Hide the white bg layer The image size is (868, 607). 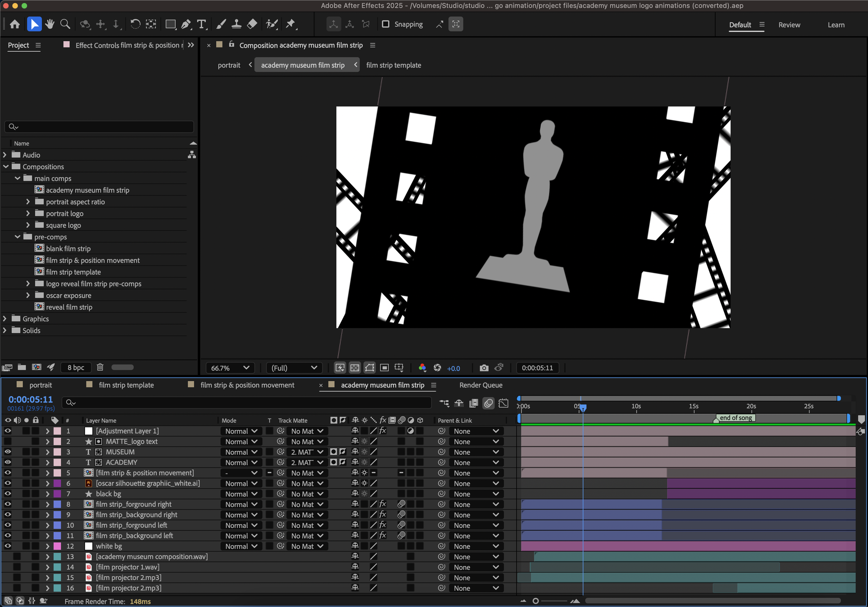pos(8,546)
